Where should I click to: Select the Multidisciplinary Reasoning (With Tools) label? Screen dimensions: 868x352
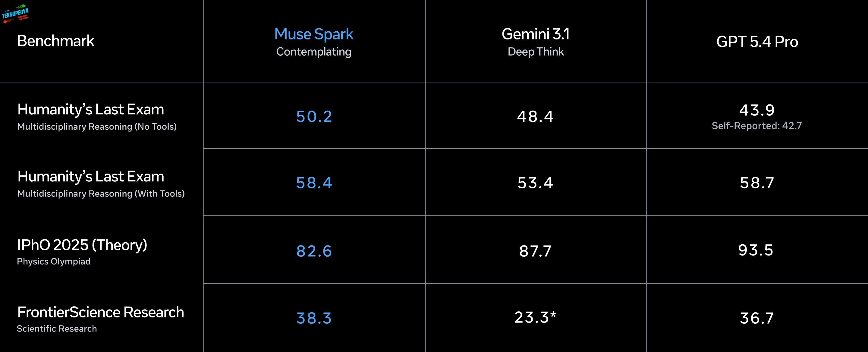(x=101, y=194)
